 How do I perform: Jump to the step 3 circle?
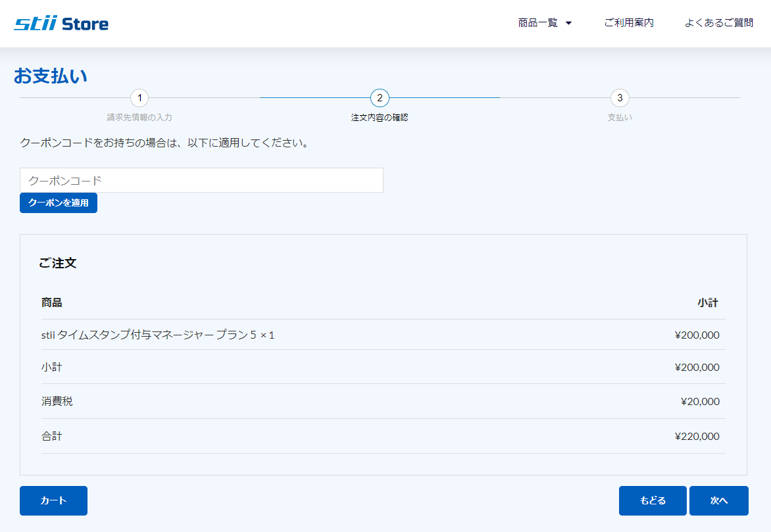620,98
